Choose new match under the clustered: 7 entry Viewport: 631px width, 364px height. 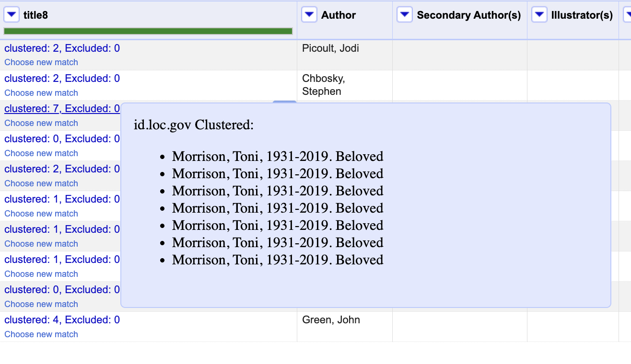pos(41,123)
